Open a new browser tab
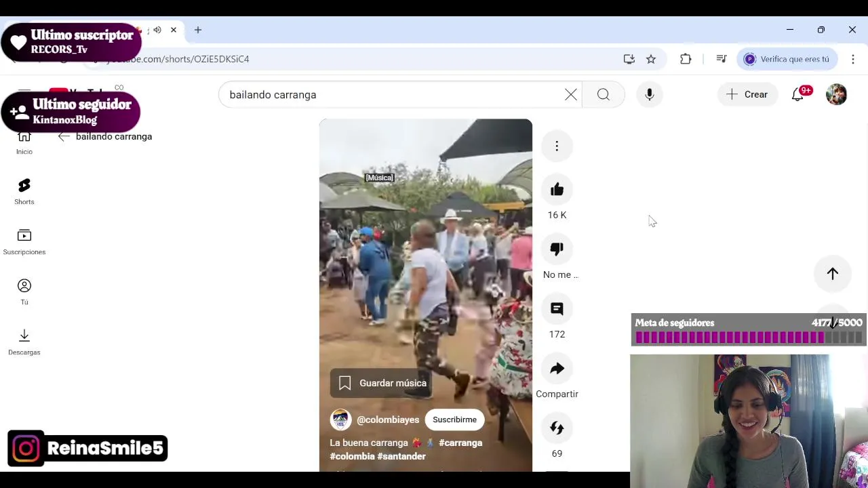Image resolution: width=868 pixels, height=488 pixels. coord(198,30)
